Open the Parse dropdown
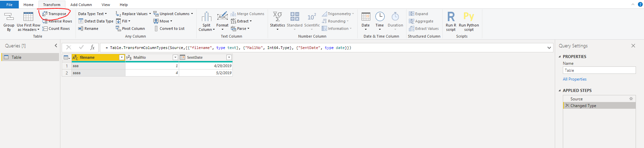The width and height of the screenshot is (644, 148). 240,29
